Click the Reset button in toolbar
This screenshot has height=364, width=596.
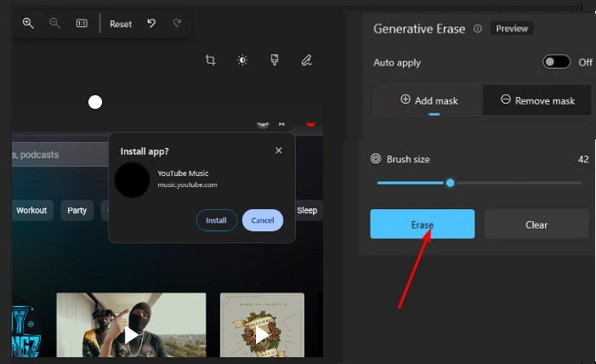(x=121, y=24)
